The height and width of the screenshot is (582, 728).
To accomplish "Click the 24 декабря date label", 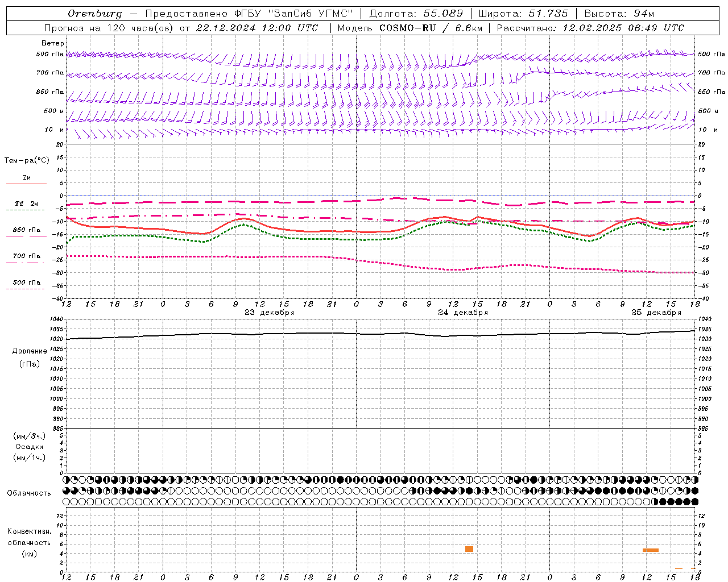I will coord(462,313).
